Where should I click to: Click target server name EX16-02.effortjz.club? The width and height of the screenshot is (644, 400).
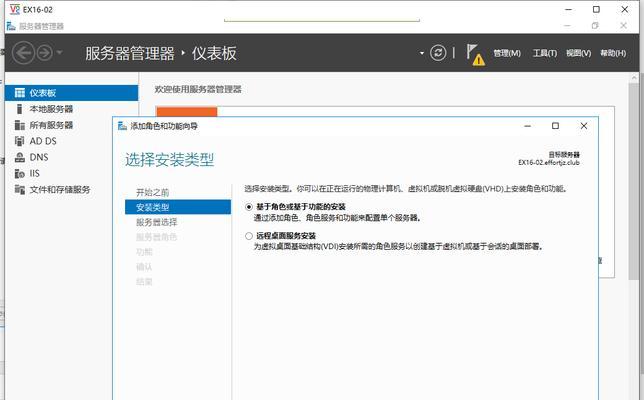point(549,163)
